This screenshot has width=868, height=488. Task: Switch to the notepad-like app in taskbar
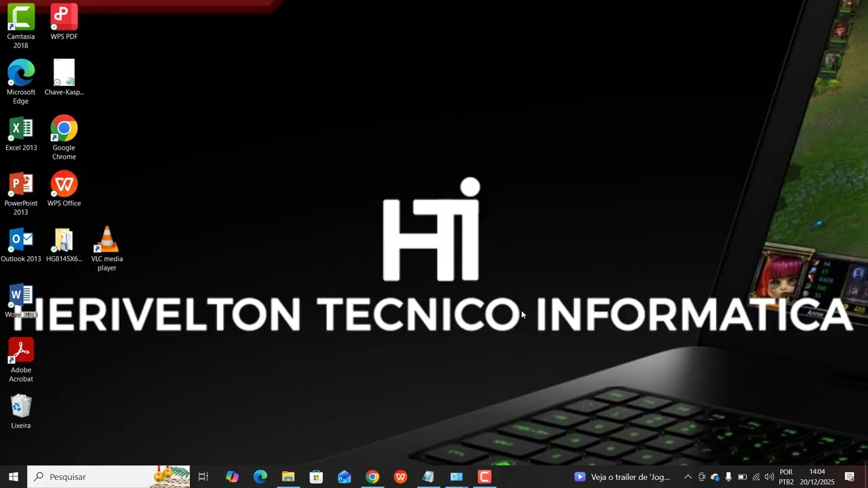pos(429,476)
